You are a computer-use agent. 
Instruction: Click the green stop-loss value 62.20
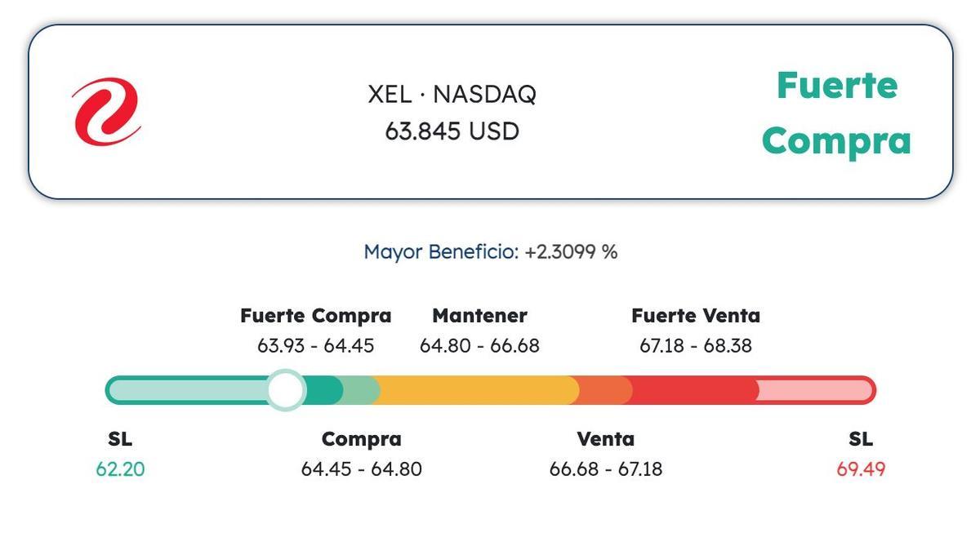(x=120, y=469)
